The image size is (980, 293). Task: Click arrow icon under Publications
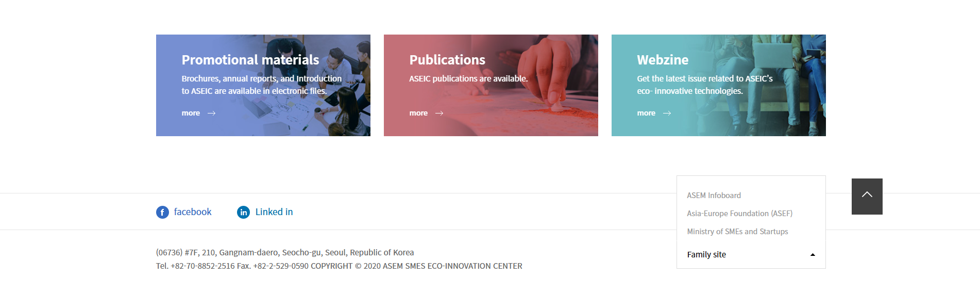tap(439, 113)
